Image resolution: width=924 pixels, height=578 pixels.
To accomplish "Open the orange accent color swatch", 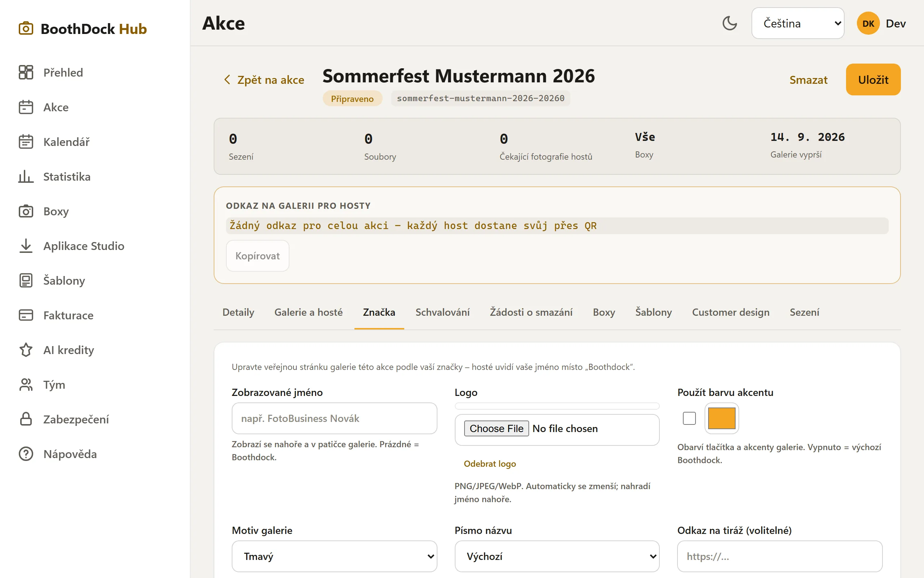I will (722, 418).
